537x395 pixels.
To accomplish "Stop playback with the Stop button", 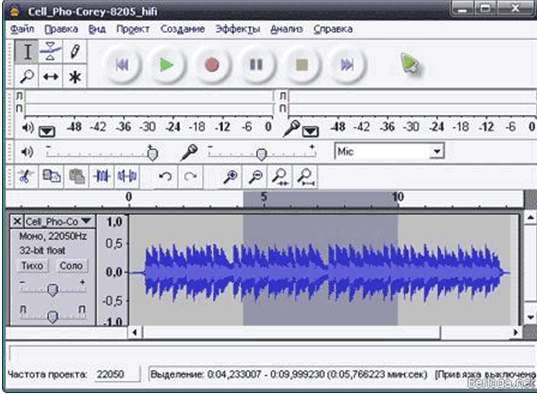I will (x=302, y=65).
